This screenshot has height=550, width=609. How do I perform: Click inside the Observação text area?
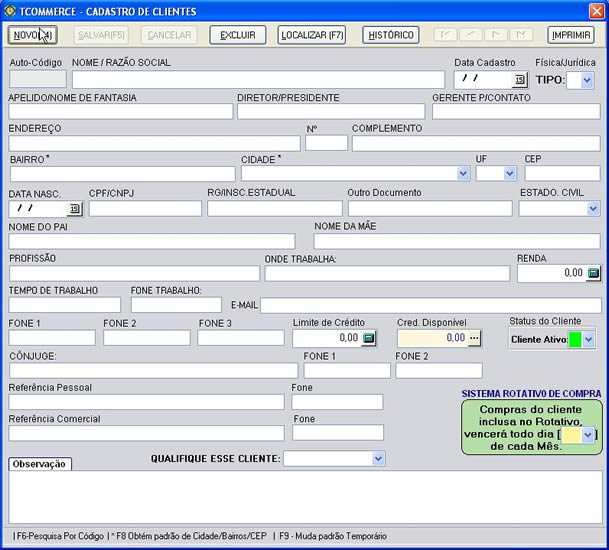[x=305, y=497]
